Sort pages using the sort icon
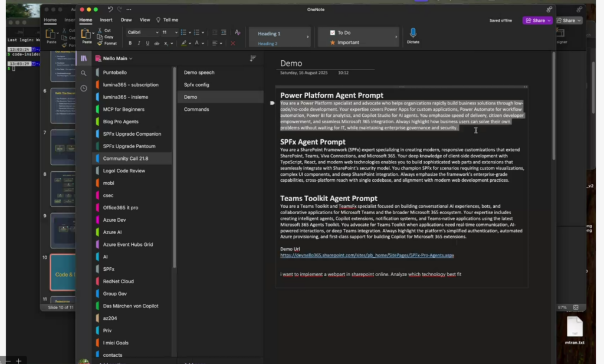This screenshot has height=364, width=604. pyautogui.click(x=252, y=58)
